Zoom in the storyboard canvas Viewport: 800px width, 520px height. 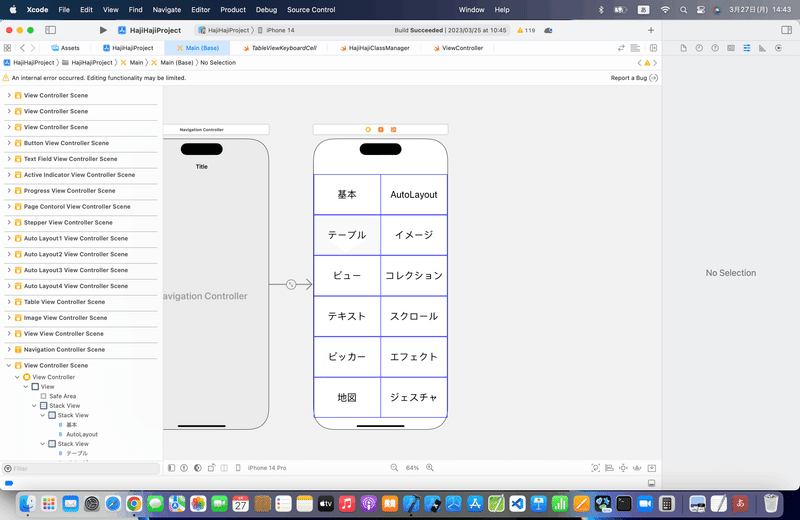tap(430, 468)
